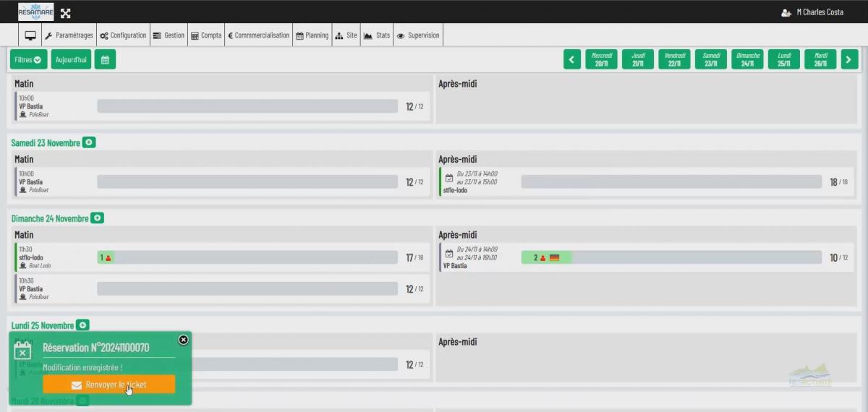This screenshot has height=412, width=868.
Task: Click the German flag booking segment
Action: click(x=546, y=257)
